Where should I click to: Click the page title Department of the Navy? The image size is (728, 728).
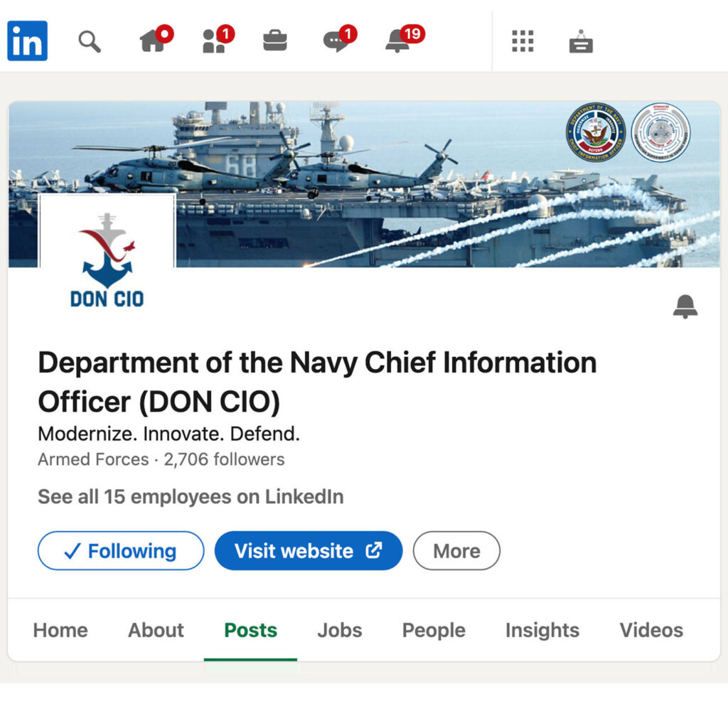pos(317,382)
